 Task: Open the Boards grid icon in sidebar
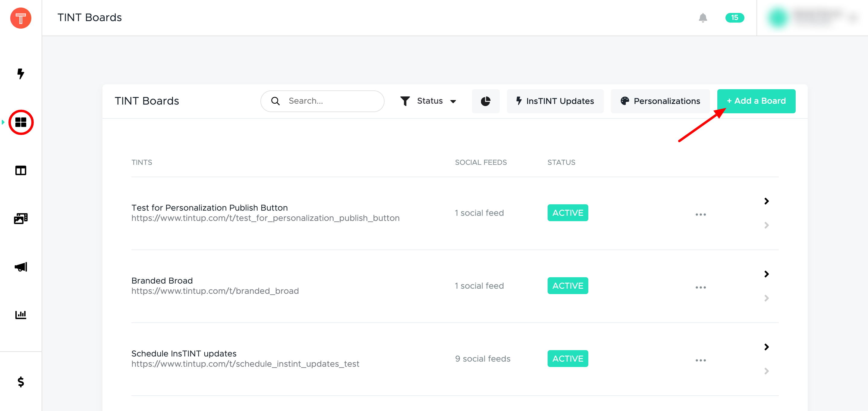(x=21, y=122)
